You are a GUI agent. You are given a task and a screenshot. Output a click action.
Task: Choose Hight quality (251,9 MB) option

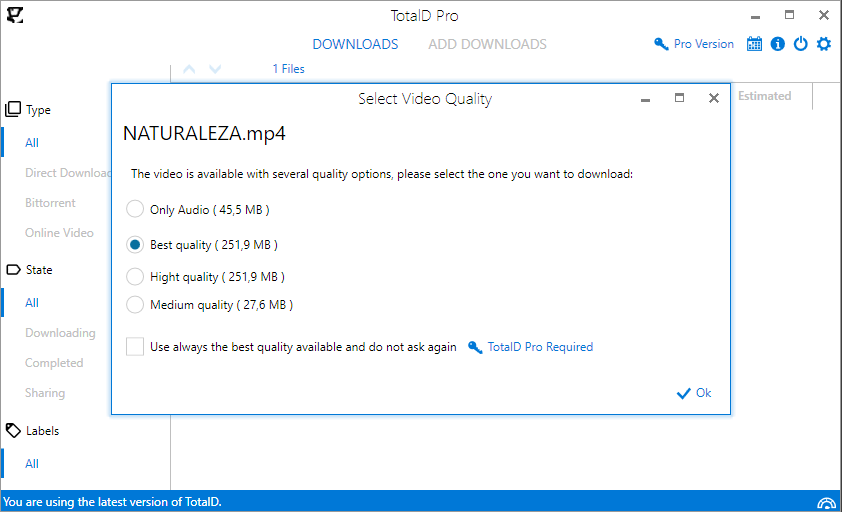coord(205,277)
